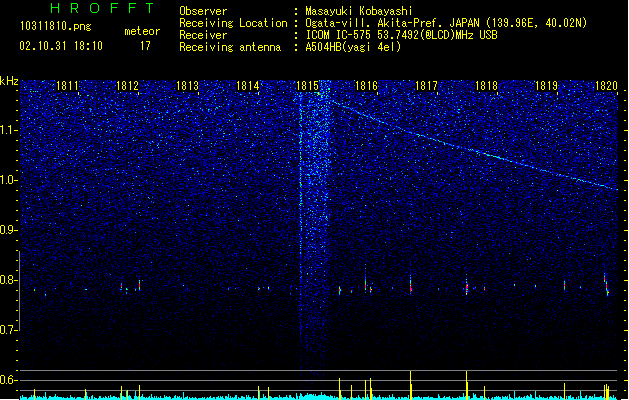
Task: Click the date stamp 02.10.31 18:10
Action: click(61, 46)
